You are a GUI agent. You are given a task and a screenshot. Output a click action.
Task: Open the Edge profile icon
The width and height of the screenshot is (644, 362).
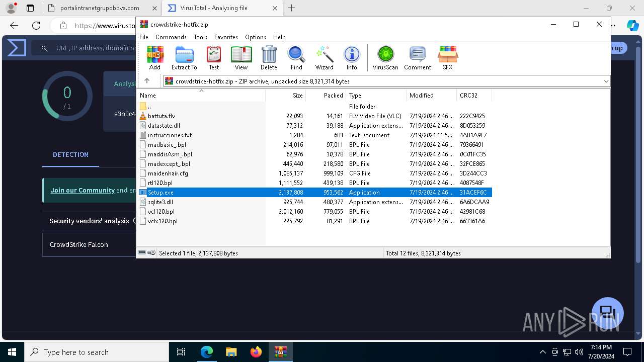point(11,8)
